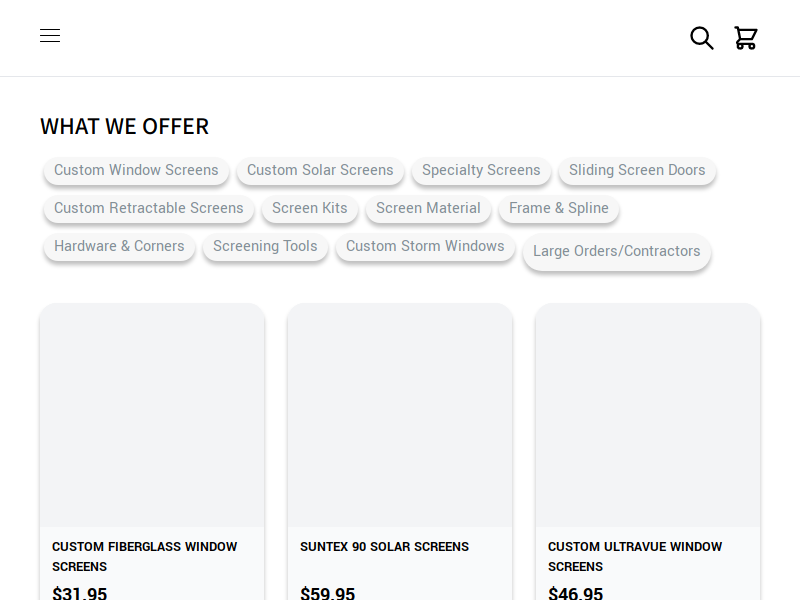Select Large Orders/Contractors chip
This screenshot has height=600, width=800.
tap(617, 251)
